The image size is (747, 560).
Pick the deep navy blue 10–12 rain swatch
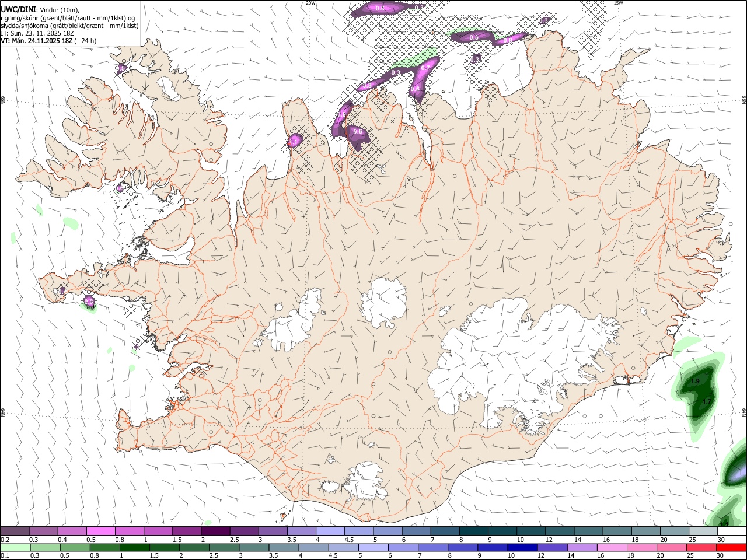(522, 548)
